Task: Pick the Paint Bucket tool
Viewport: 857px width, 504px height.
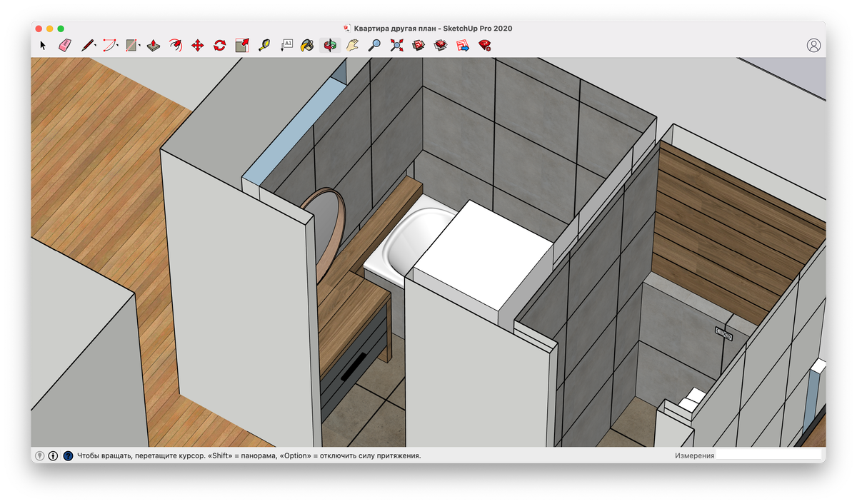Action: (308, 45)
